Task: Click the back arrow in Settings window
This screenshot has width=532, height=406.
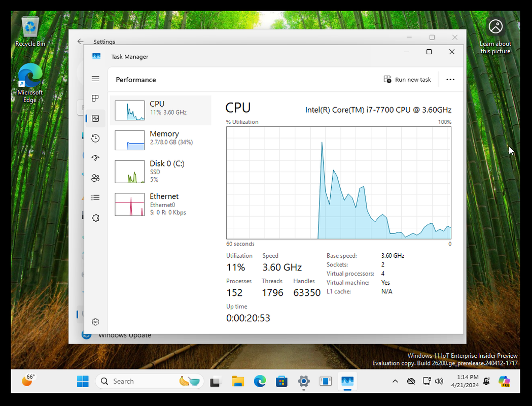Action: [81, 42]
